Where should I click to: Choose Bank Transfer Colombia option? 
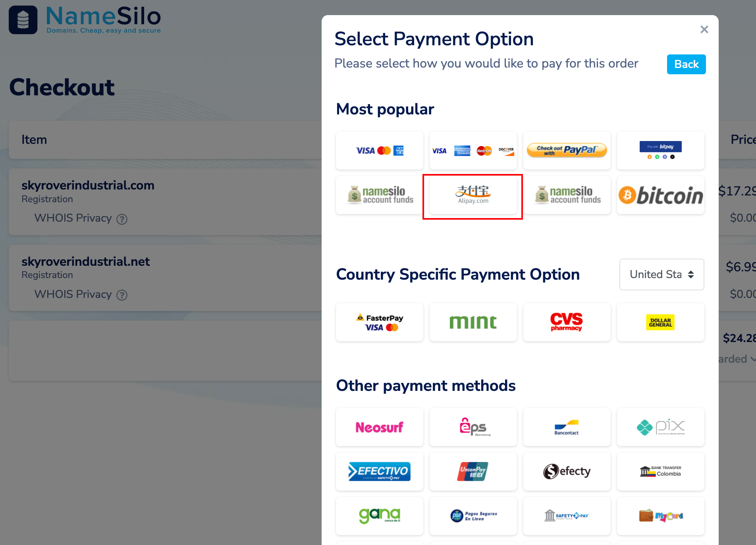(x=660, y=472)
